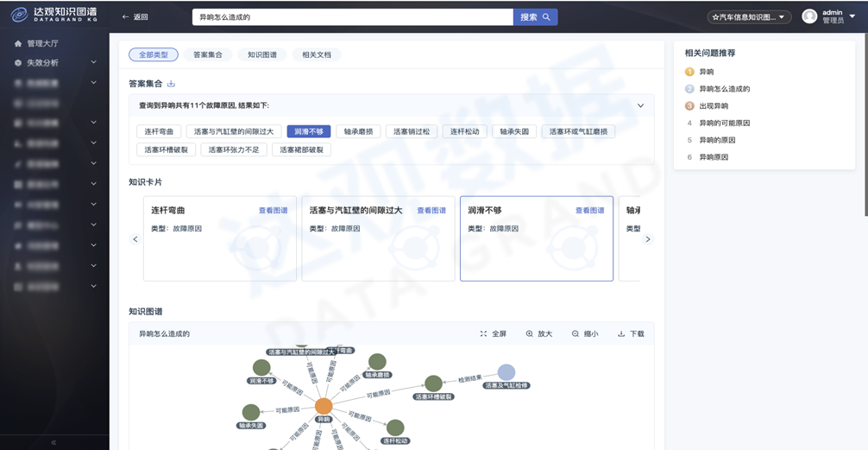Click the back arrow 返回
Screen dimensions: 868x450
click(x=135, y=17)
